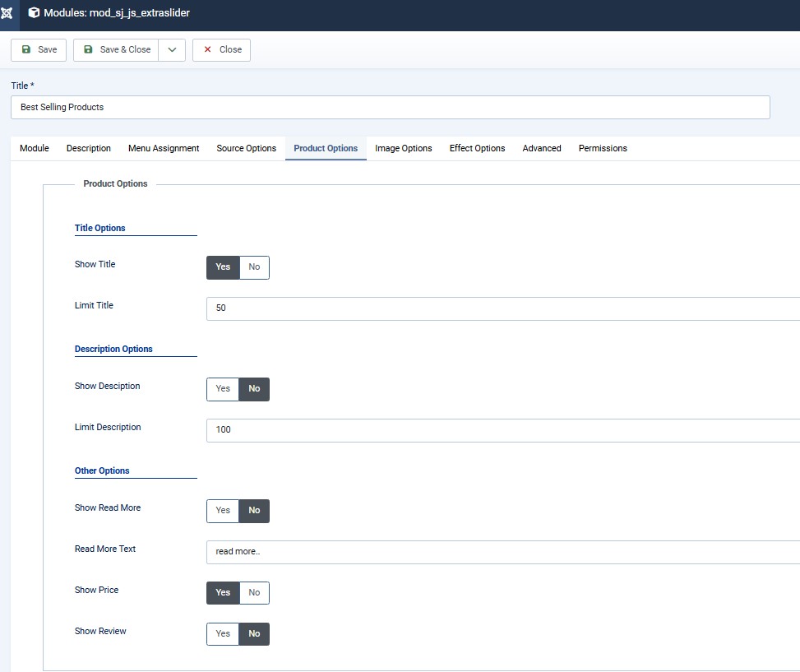Open the Permissions tab

click(603, 149)
